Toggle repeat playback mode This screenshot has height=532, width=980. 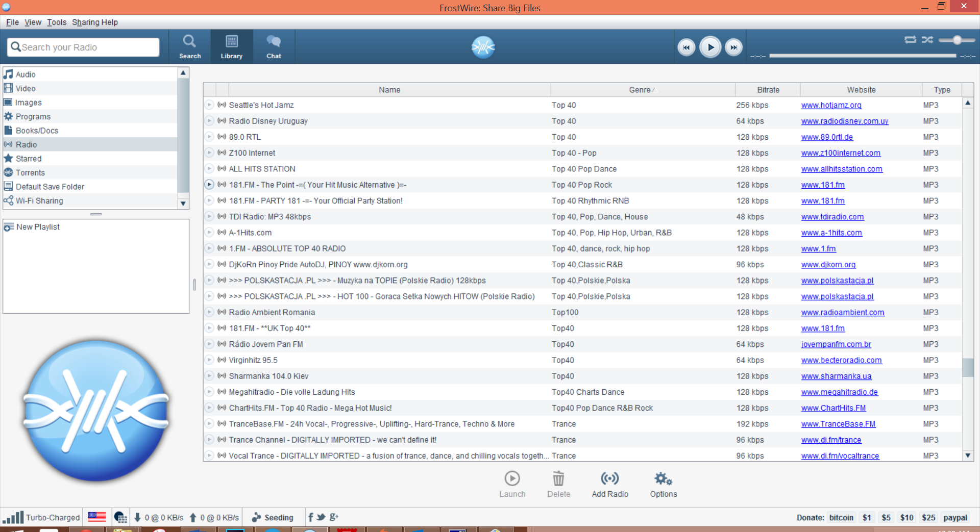pos(910,40)
